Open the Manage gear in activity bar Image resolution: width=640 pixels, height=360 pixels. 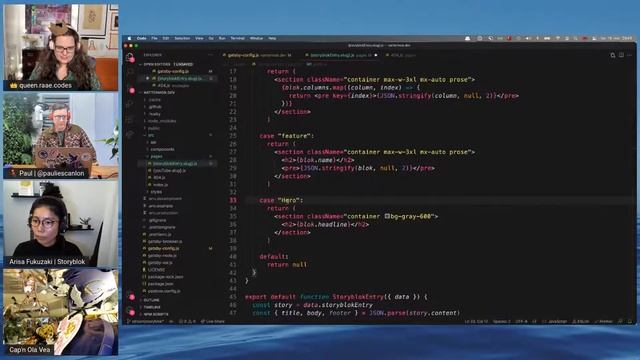[x=131, y=312]
